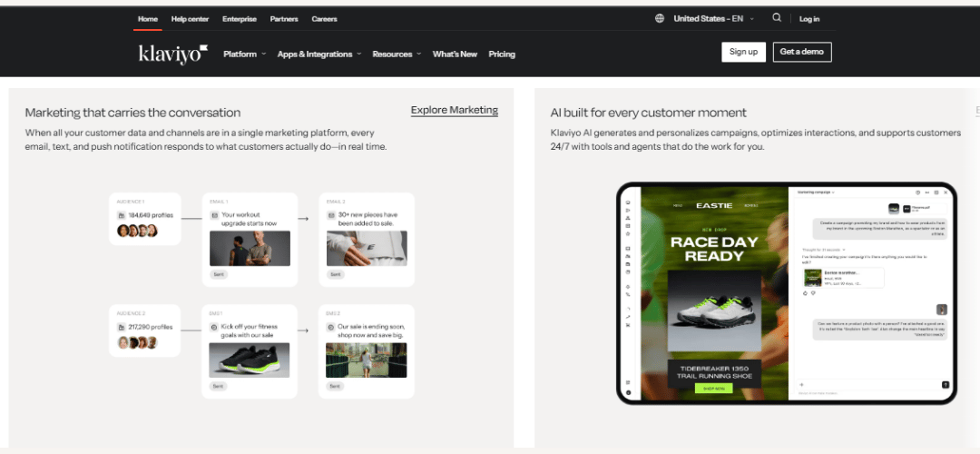Viewport: 980px width, 454px height.
Task: Click white apparel photo in Email 2
Action: [367, 248]
